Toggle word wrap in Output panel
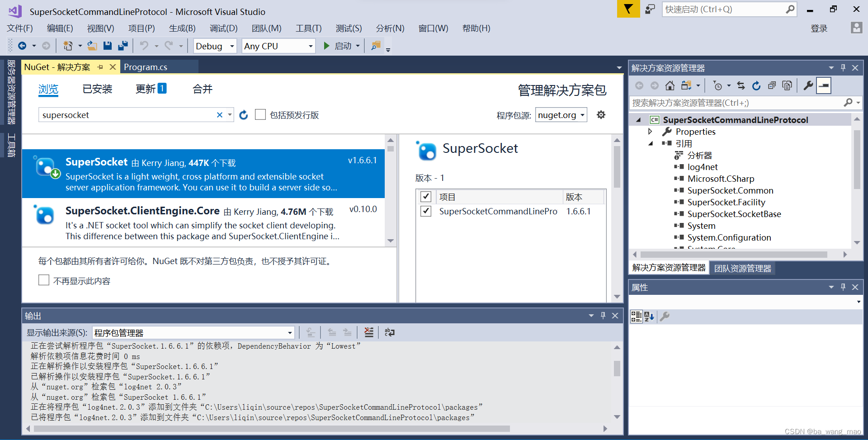868x440 pixels. [x=389, y=332]
